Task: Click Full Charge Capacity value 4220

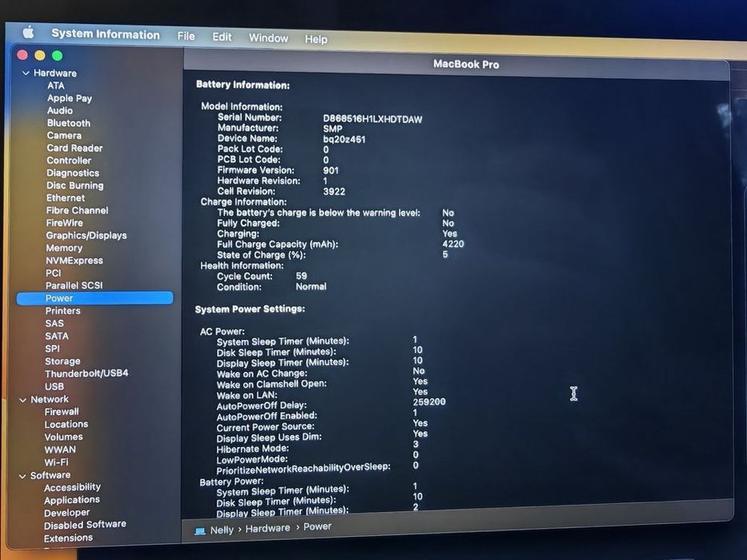Action: (453, 244)
